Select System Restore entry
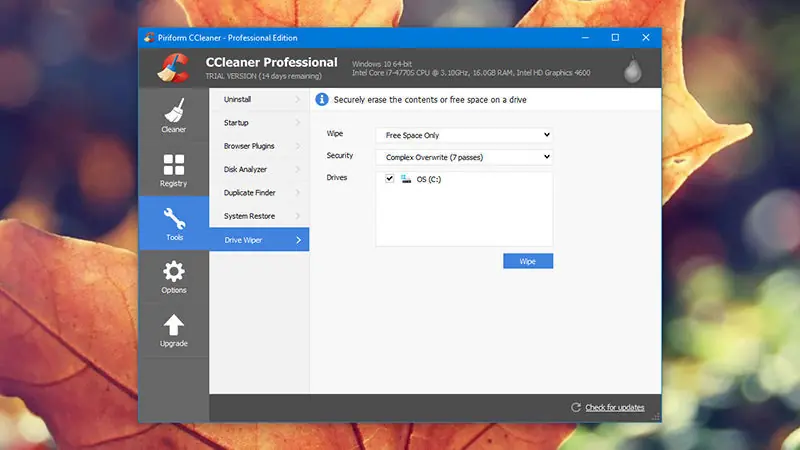This screenshot has height=450, width=800. point(259,216)
